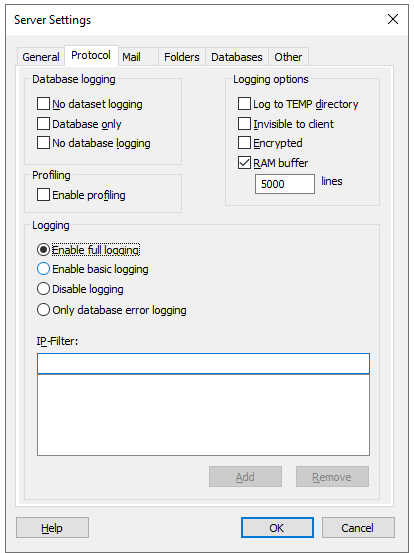Go to the Folders tab
The image size is (414, 553).
[182, 57]
